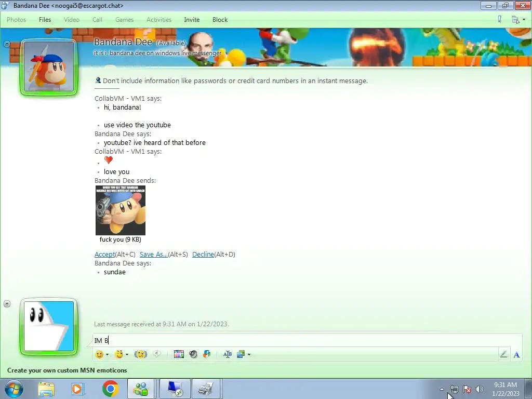Click your own ghost display picture
Image resolution: width=532 pixels, height=399 pixels.
tap(49, 326)
